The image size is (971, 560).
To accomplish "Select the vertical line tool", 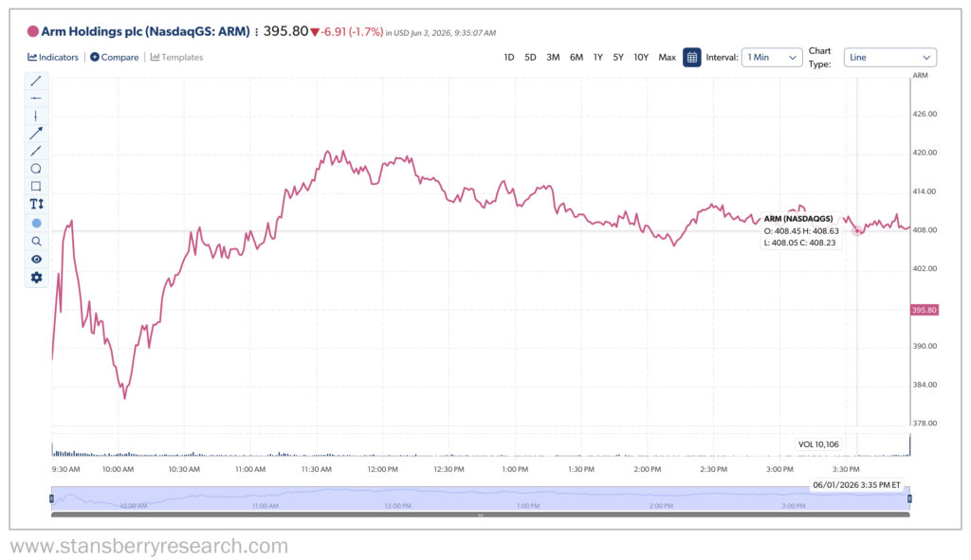I will click(36, 116).
